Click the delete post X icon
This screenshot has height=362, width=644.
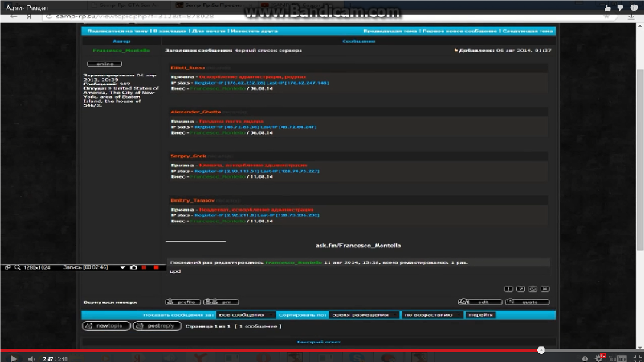545,288
